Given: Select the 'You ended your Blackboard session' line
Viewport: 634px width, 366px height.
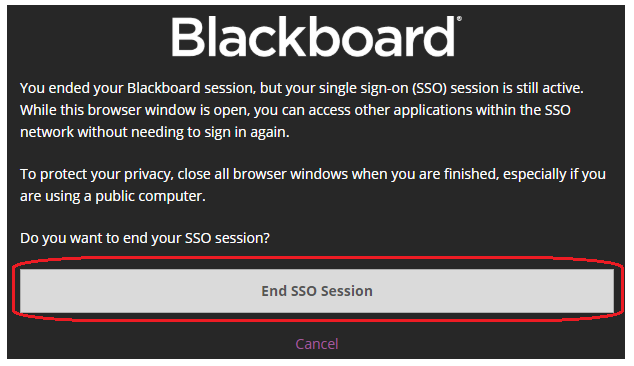Looking at the screenshot, I should click(302, 88).
